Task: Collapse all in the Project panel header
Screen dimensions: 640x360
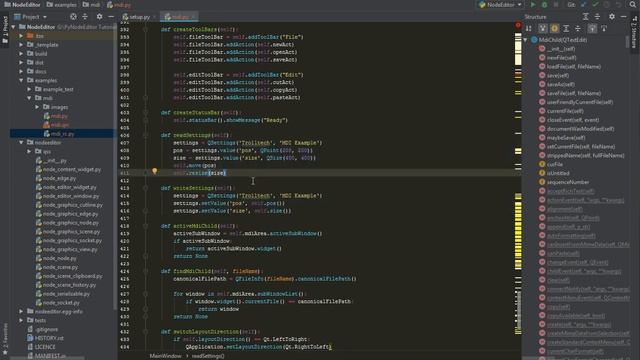Action: [x=85, y=17]
